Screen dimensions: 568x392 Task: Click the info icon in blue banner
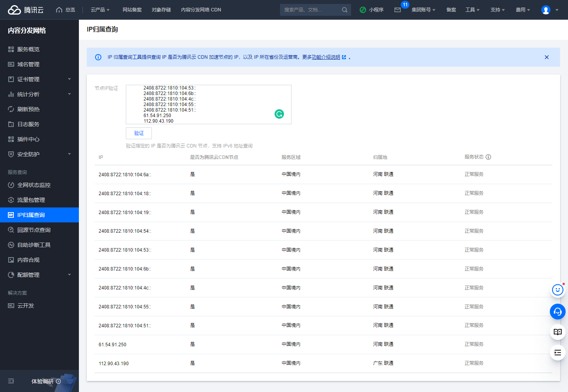point(98,57)
